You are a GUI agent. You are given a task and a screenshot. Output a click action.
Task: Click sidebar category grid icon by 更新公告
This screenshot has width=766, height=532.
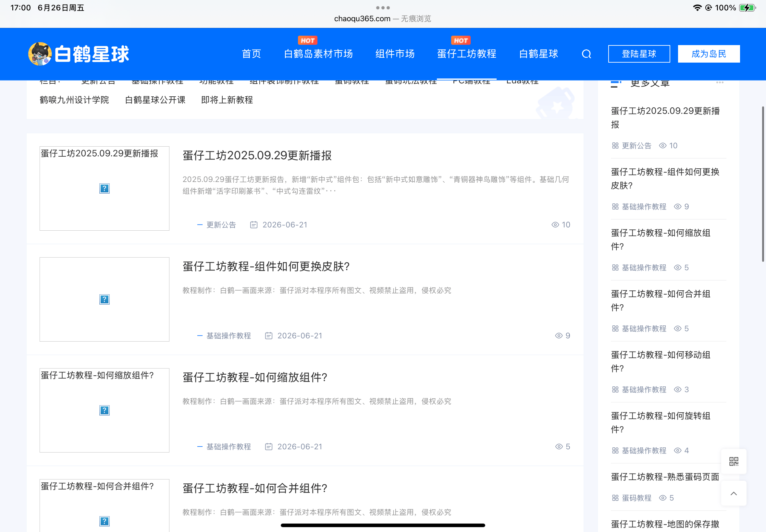[615, 146]
